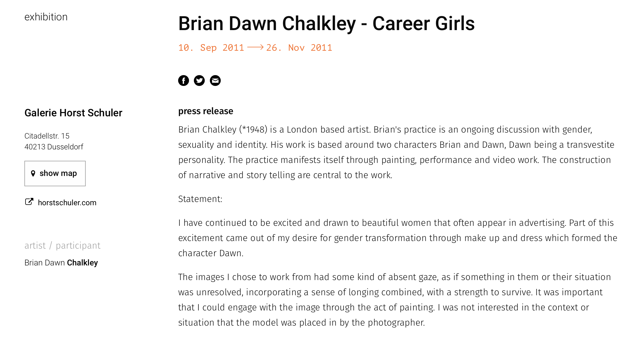
Task: Click the 'press release' section heading
Action: click(x=206, y=111)
